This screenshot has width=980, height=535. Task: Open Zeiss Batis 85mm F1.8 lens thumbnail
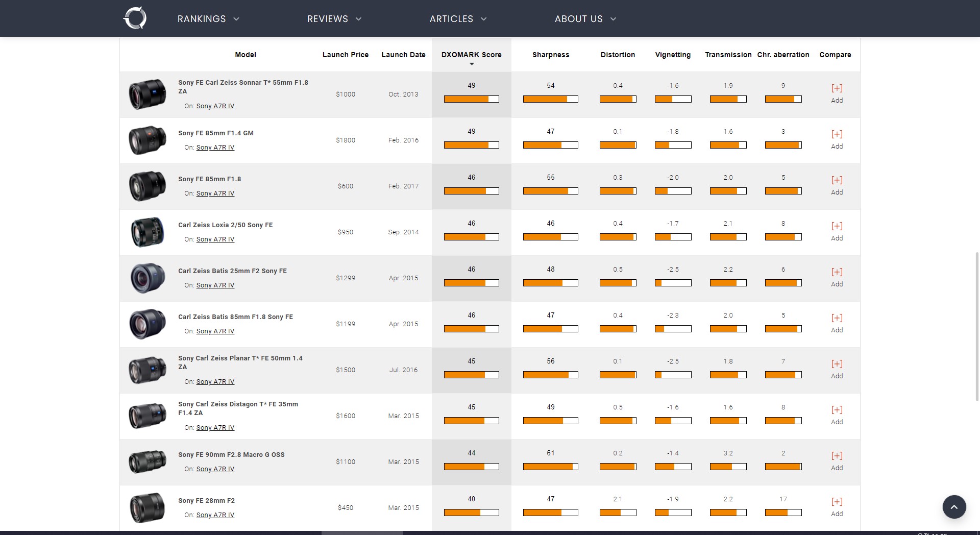click(x=148, y=324)
